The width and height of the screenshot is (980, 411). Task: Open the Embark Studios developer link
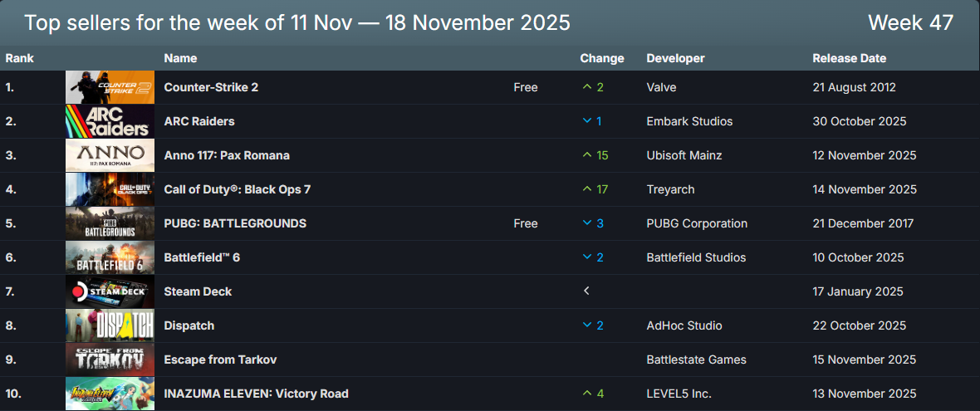(689, 121)
